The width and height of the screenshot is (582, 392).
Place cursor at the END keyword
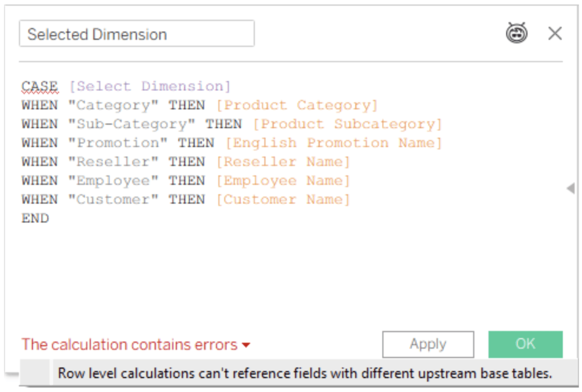pyautogui.click(x=35, y=218)
